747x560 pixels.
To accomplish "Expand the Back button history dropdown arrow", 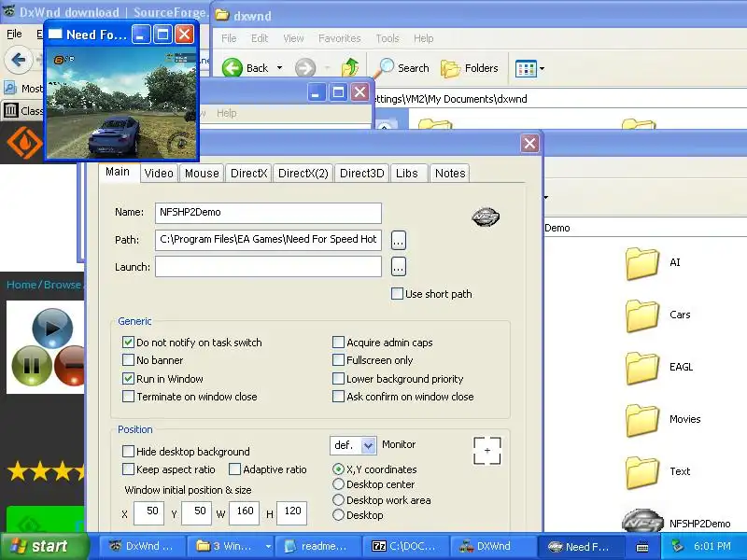I will [279, 68].
